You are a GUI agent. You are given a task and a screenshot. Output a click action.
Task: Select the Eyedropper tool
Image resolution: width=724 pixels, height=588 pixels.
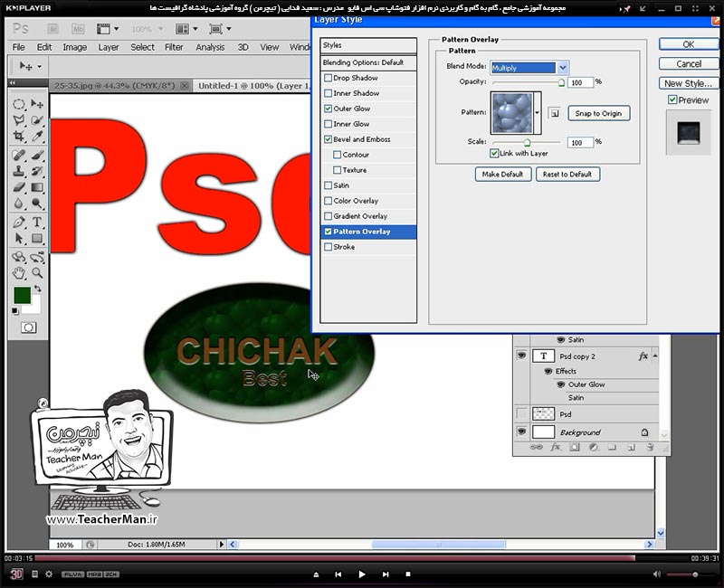[37, 137]
